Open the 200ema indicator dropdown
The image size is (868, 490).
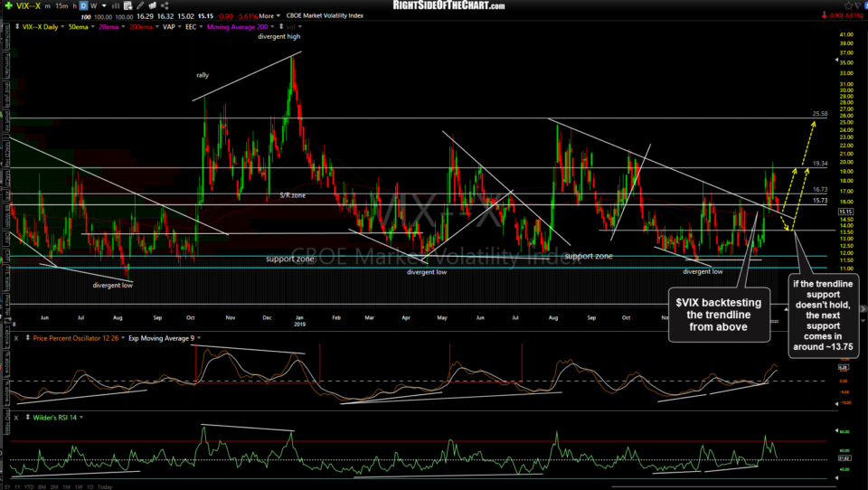point(157,27)
